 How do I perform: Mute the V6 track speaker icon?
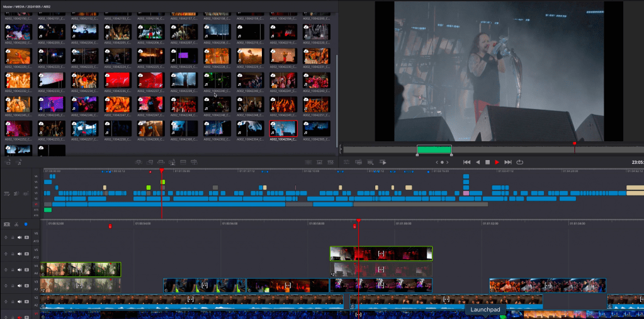[20, 238]
